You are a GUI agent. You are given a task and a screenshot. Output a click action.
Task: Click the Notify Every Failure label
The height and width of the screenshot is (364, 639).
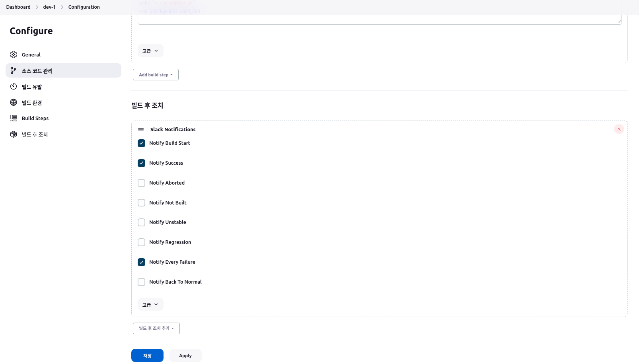pos(172,262)
